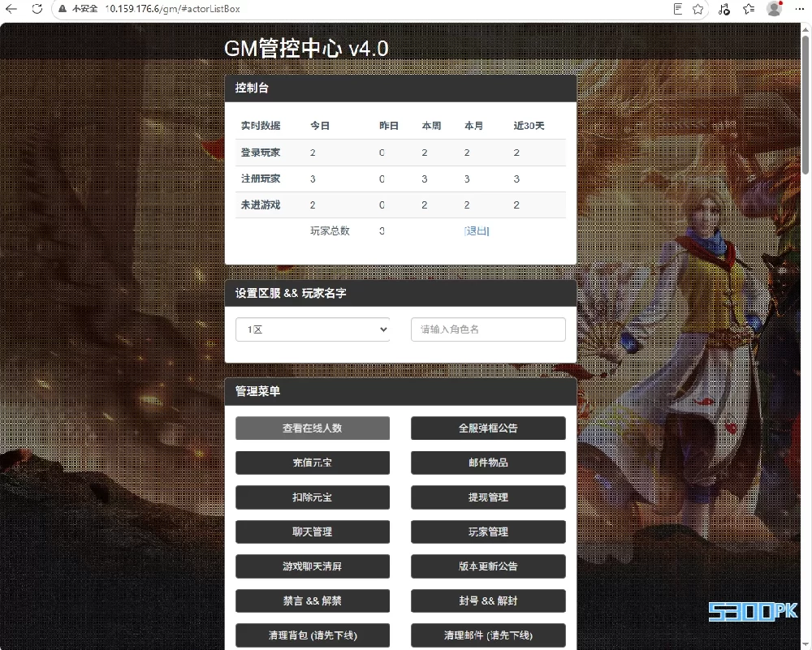Open the browser profile avatar
Screen dimensions: 812x650
[774, 9]
